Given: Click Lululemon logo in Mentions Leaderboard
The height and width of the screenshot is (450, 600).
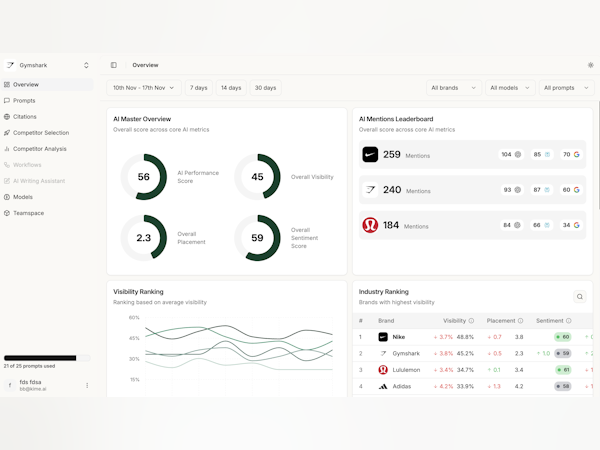Looking at the screenshot, I should [370, 225].
